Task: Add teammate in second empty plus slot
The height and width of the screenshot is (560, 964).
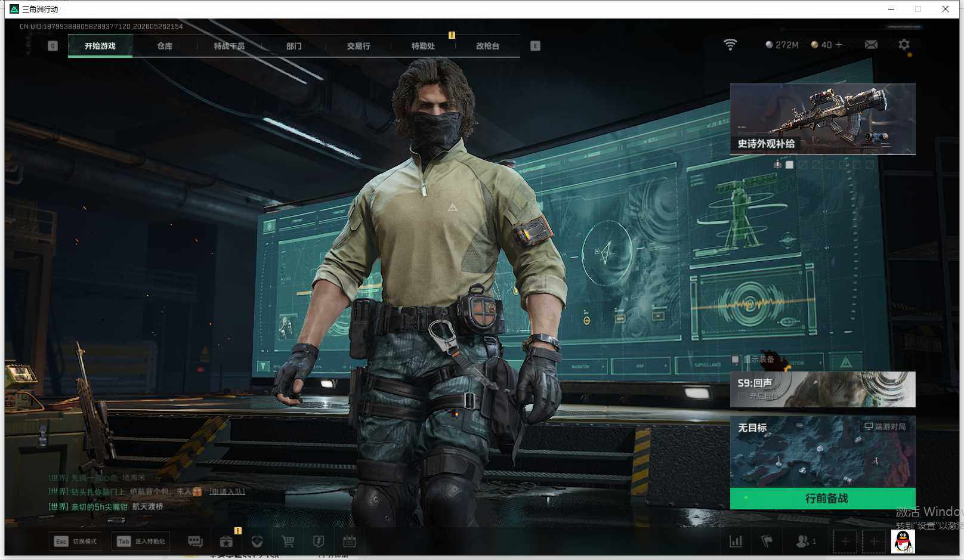Action: [x=874, y=542]
